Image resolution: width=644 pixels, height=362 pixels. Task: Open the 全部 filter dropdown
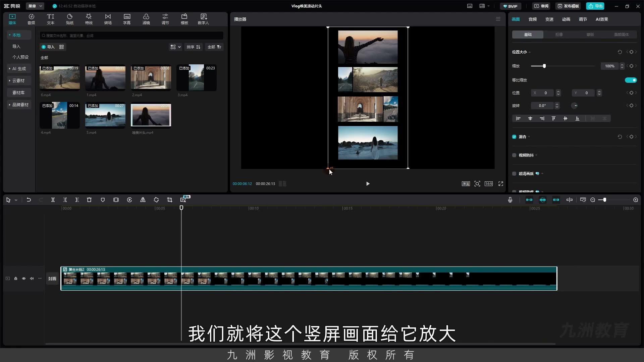click(214, 47)
